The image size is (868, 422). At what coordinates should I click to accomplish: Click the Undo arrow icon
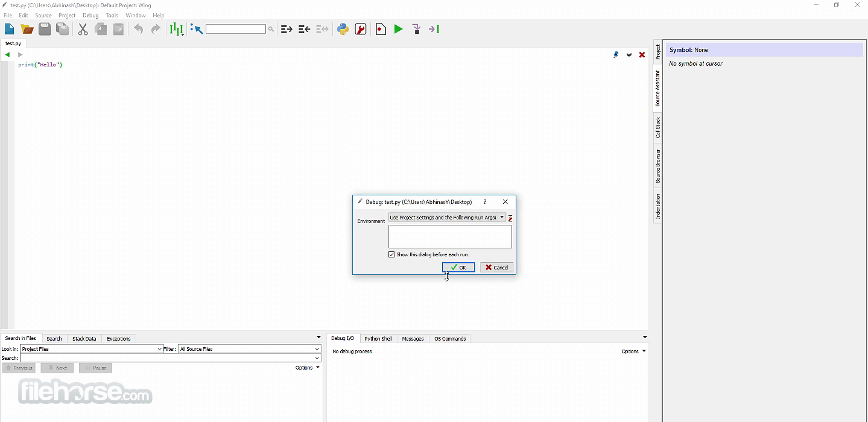pos(139,29)
